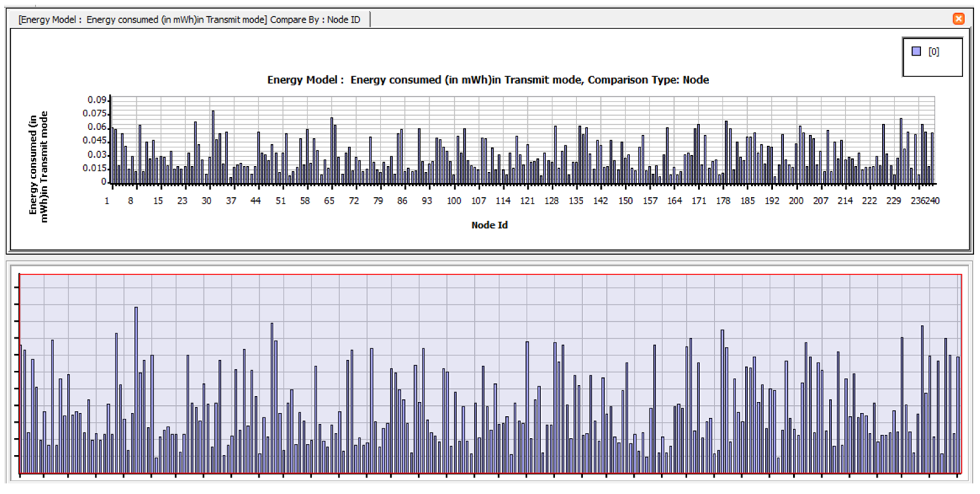Click the x-axis tick label 100
This screenshot has width=980, height=494.
click(454, 201)
